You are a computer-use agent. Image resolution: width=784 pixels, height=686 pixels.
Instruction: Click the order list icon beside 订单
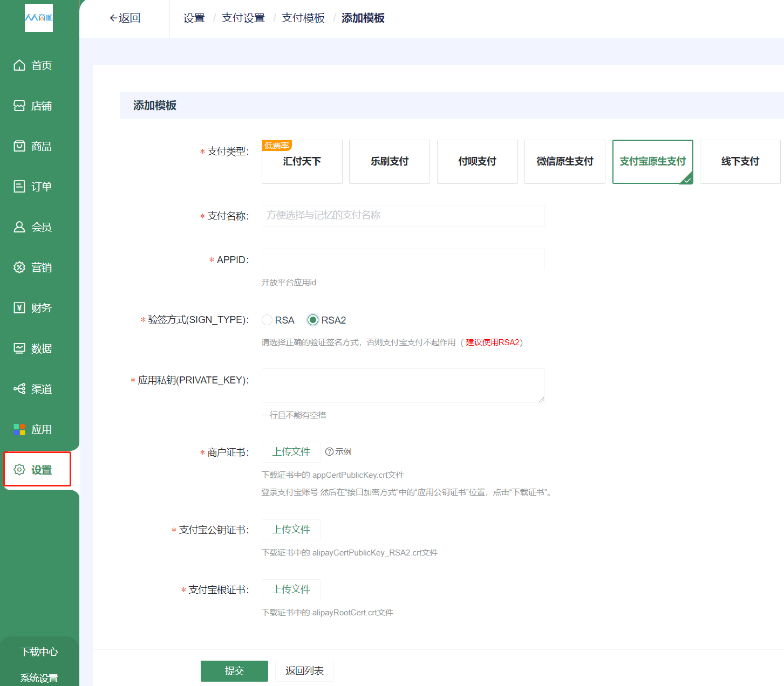click(x=19, y=187)
